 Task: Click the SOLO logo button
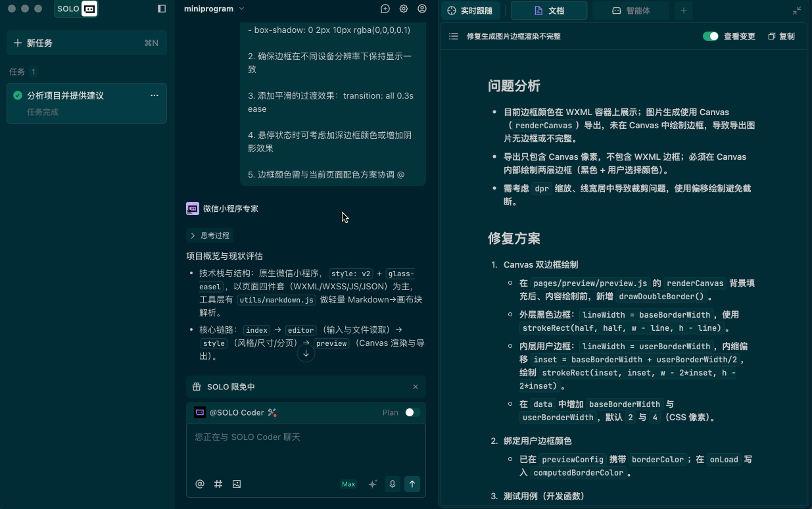[76, 9]
